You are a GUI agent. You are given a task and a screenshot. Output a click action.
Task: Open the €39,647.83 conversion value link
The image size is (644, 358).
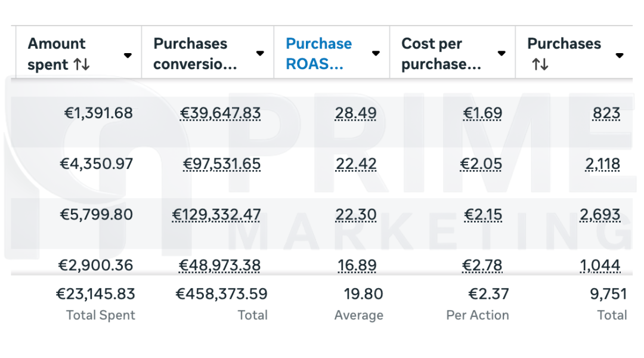tap(221, 113)
